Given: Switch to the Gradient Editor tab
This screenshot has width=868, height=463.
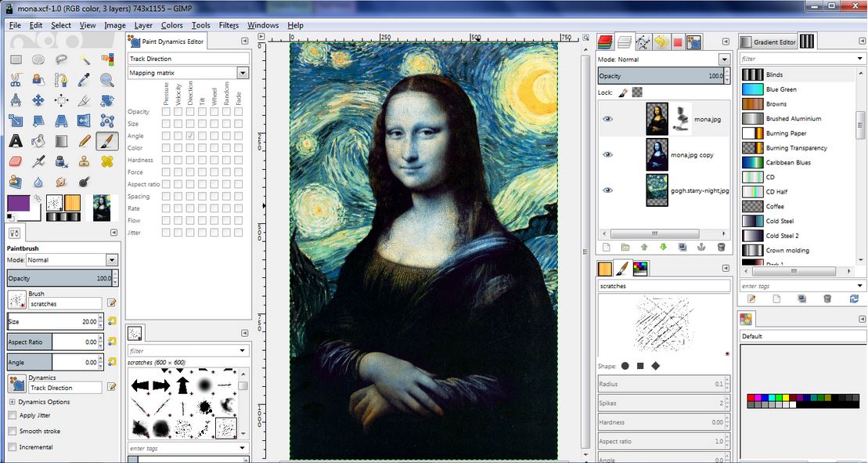Looking at the screenshot, I should click(769, 42).
